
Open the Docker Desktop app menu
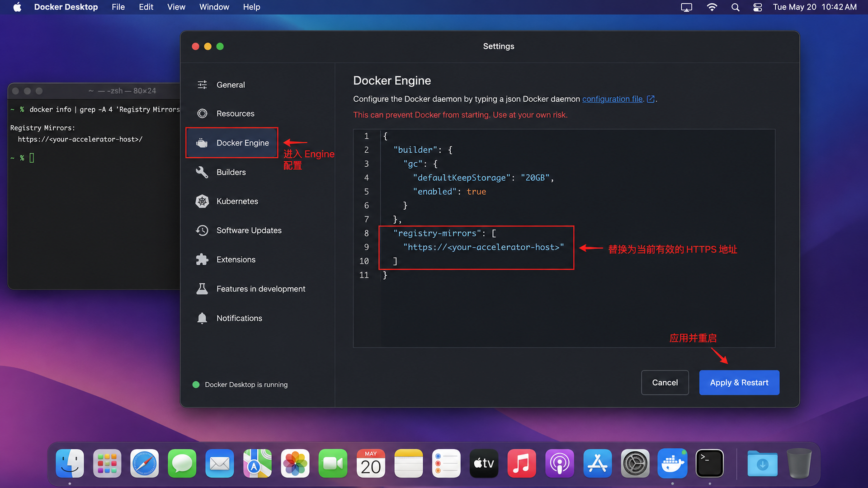(x=66, y=7)
